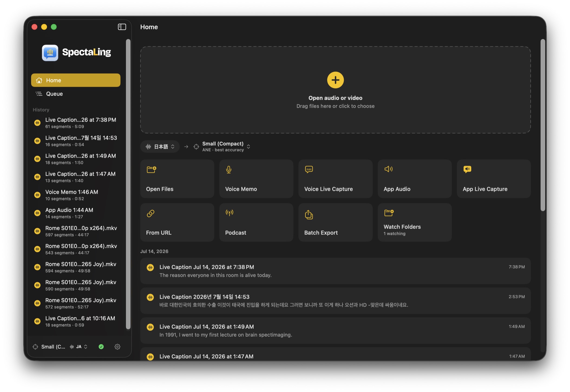The image size is (570, 392).
Task: Click the Voice Memo card label
Action: (x=241, y=189)
